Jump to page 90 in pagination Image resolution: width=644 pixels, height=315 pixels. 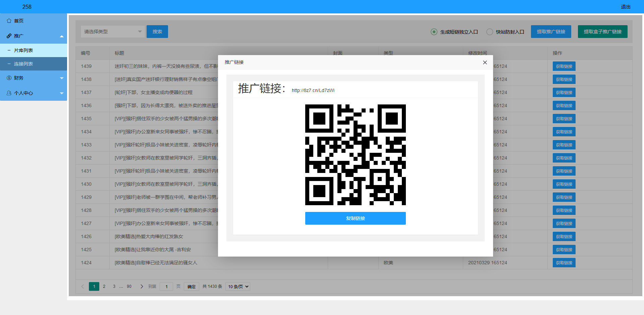[x=129, y=286]
